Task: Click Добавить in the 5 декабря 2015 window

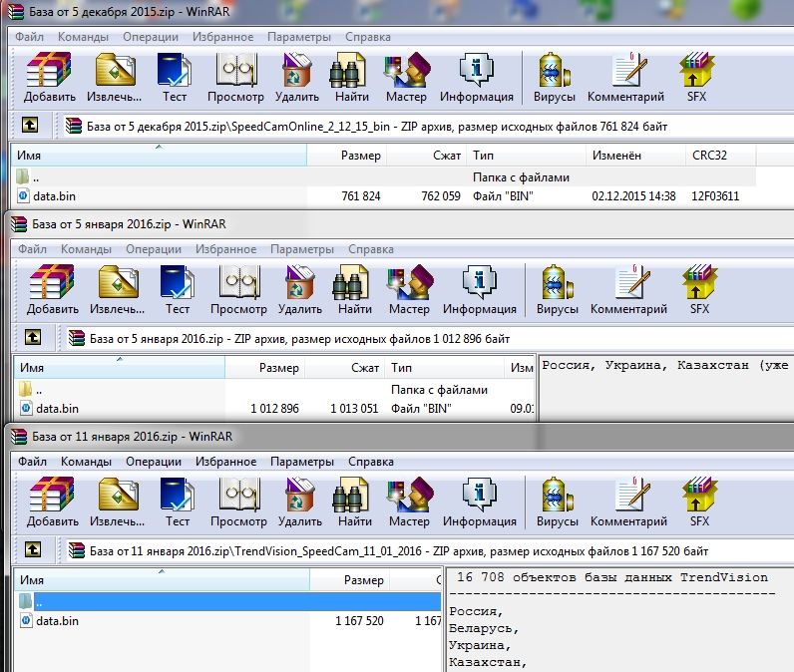Action: click(49, 78)
